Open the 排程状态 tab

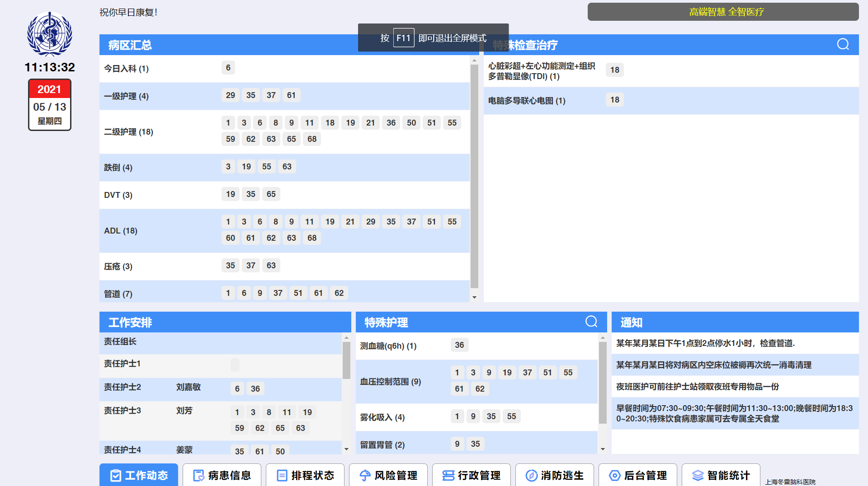point(305,475)
